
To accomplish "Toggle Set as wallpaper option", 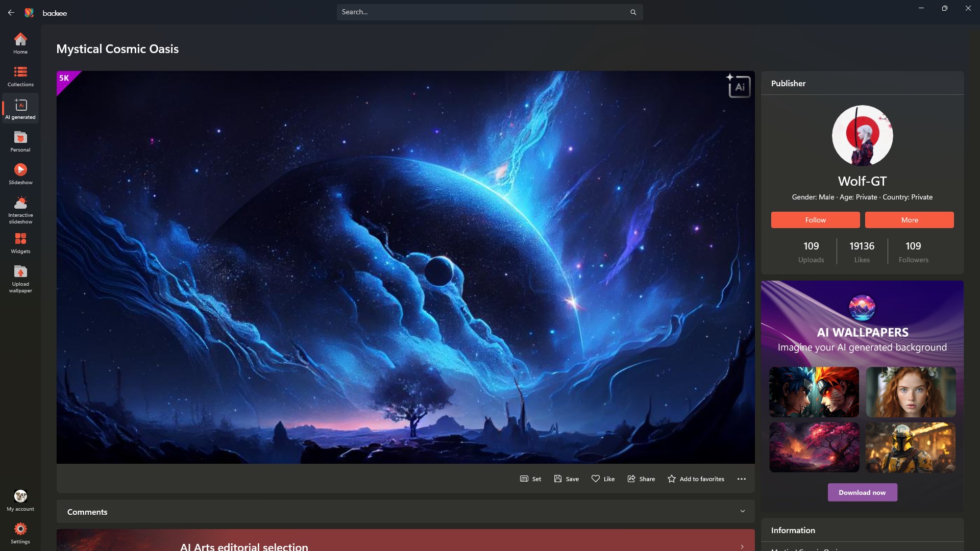I will (x=530, y=479).
